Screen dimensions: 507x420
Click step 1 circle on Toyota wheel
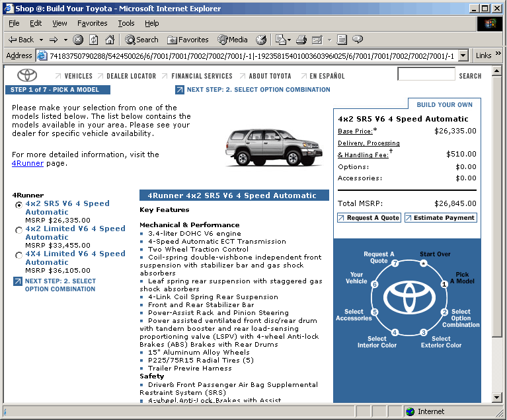[x=444, y=285]
